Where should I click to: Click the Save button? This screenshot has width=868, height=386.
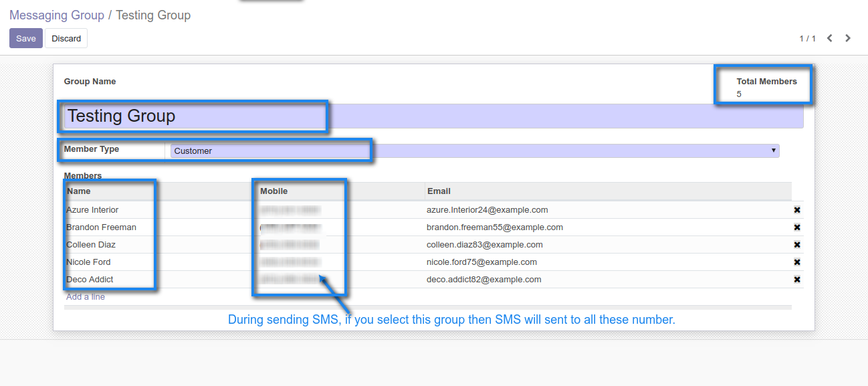pyautogui.click(x=26, y=38)
